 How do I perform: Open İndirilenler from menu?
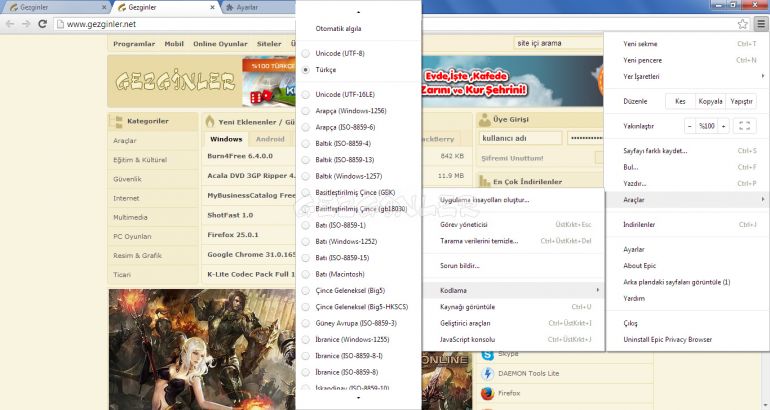click(x=688, y=224)
